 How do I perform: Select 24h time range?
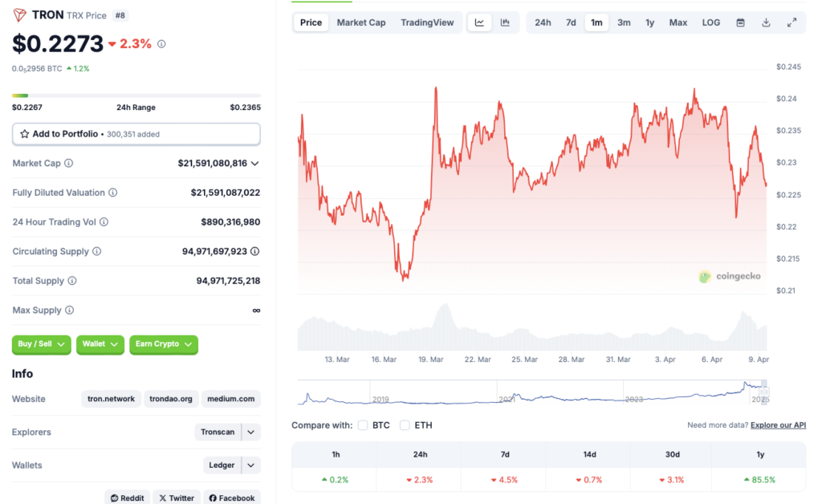tap(543, 22)
